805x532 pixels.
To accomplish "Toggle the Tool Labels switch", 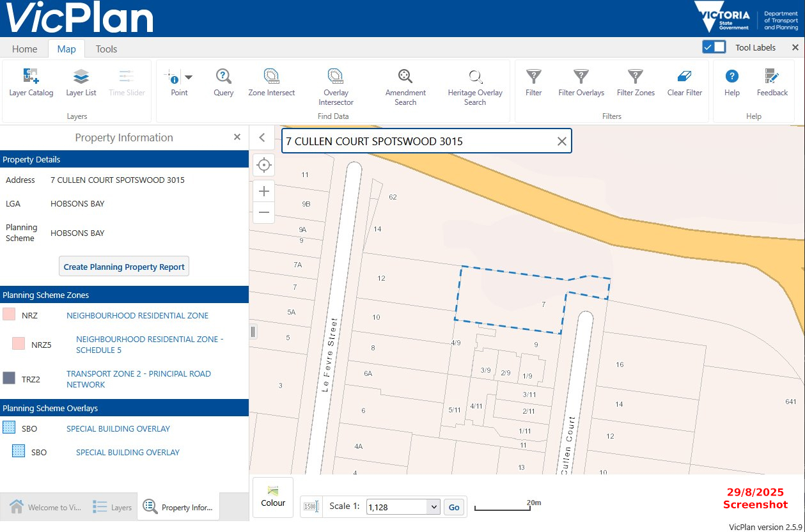I will click(x=714, y=47).
